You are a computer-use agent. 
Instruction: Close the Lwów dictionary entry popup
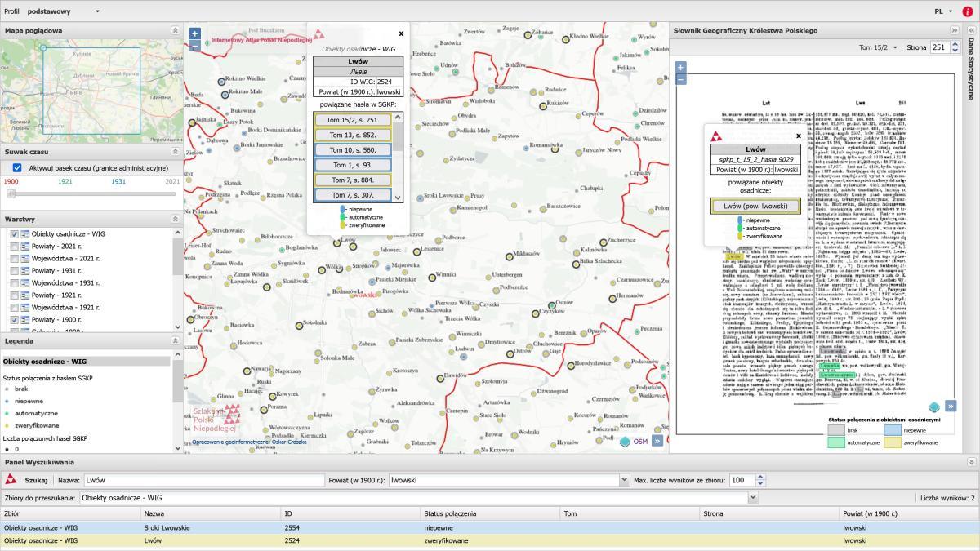pos(799,136)
